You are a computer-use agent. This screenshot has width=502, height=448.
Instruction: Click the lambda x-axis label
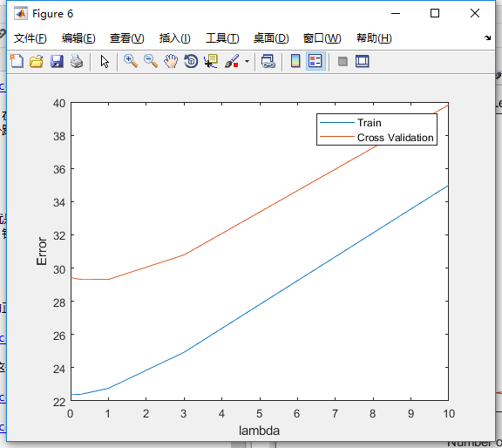click(x=259, y=431)
